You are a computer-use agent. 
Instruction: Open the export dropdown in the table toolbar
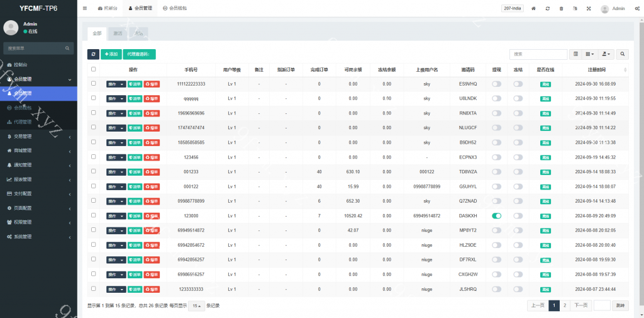tap(606, 54)
